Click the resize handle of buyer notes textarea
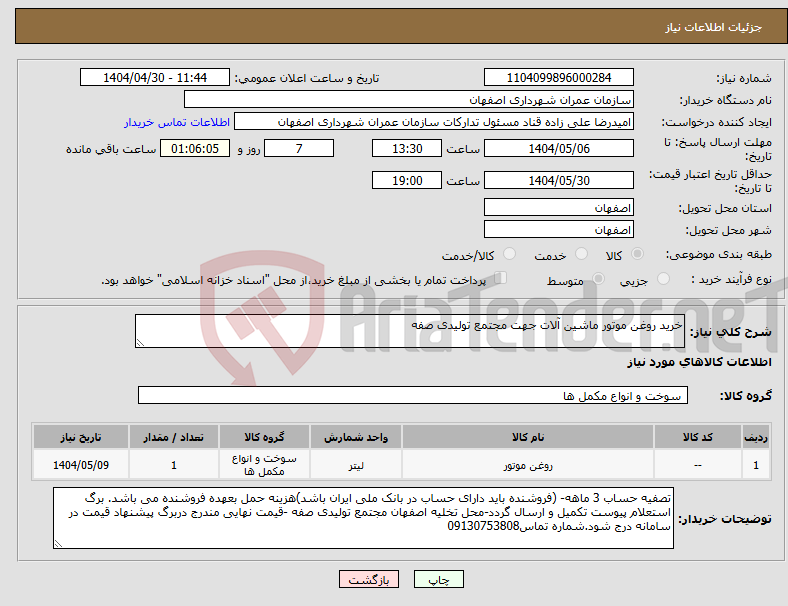This screenshot has height=606, width=788. tap(58, 544)
